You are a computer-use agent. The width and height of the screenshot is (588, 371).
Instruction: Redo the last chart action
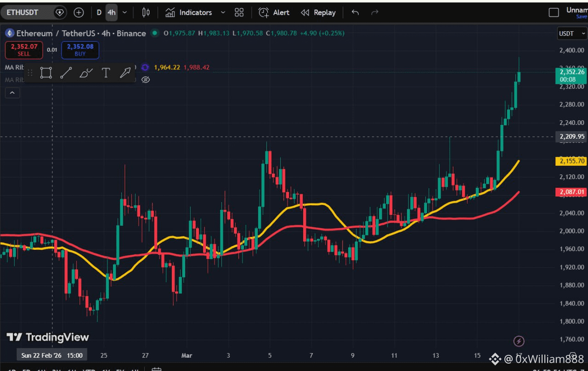tap(374, 12)
